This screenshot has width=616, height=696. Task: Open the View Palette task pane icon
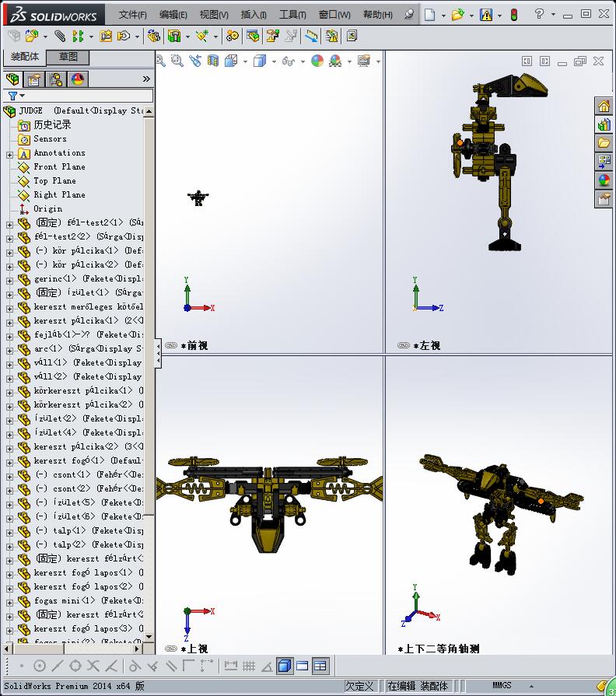tap(604, 162)
